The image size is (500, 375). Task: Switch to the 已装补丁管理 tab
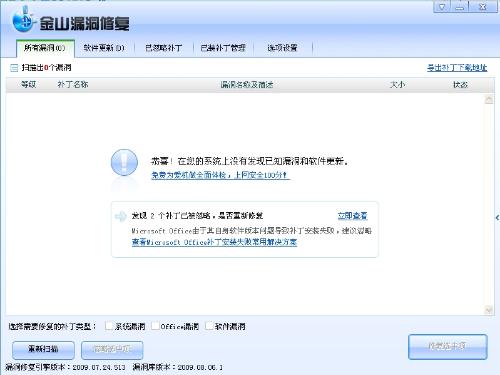tap(223, 48)
